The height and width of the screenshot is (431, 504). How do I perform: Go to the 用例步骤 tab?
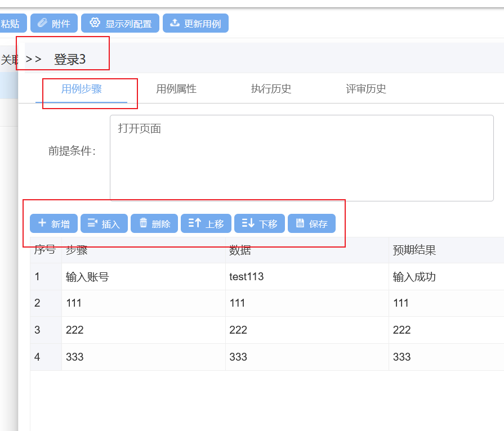[x=82, y=89]
